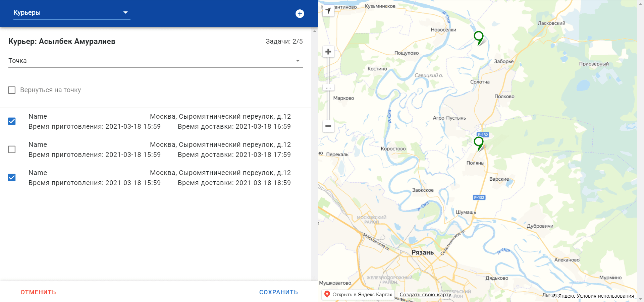The width and height of the screenshot is (644, 302).
Task: Enable the Вернуться на точку checkbox
Action: pos(12,90)
